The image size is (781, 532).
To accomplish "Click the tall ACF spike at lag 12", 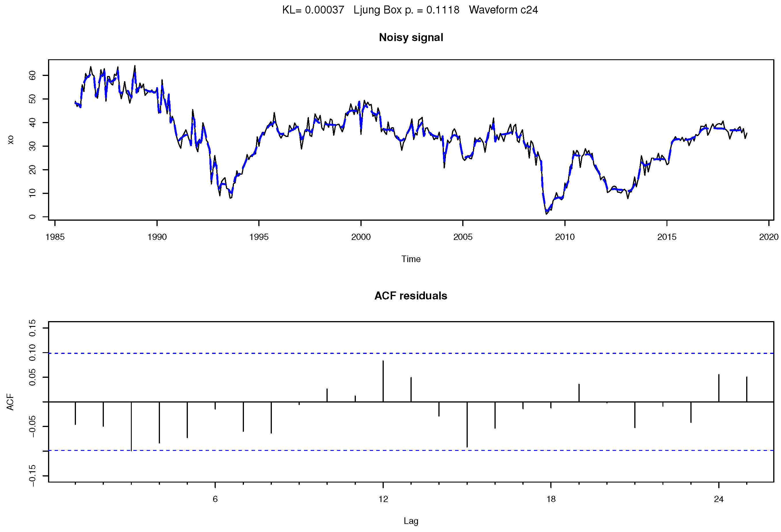I will pos(383,381).
